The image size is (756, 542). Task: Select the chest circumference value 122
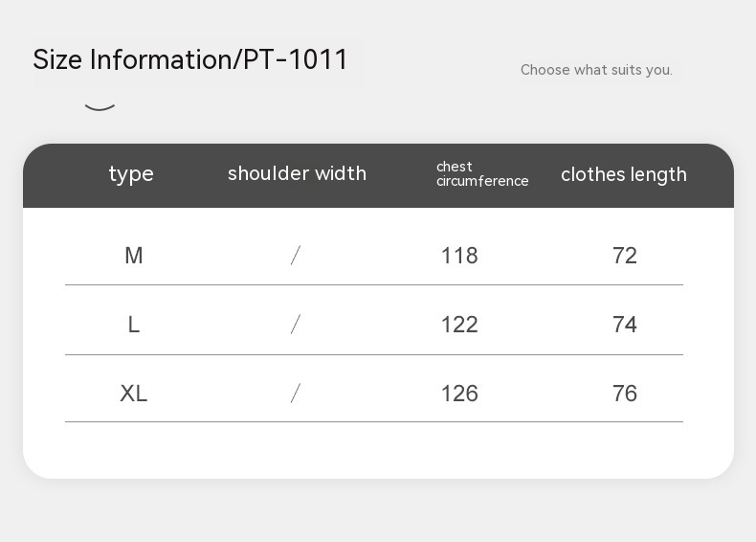[459, 325]
